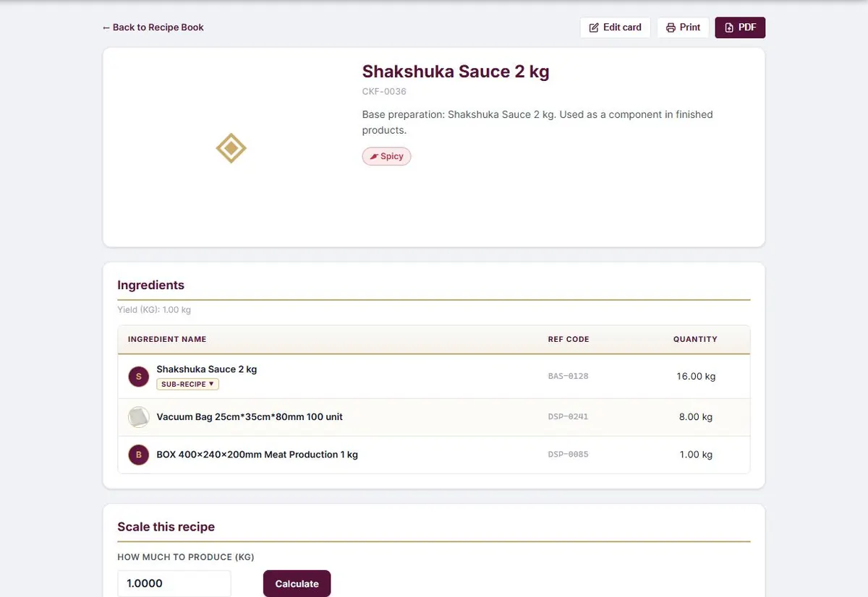Click the Scale this recipe heading

point(166,527)
